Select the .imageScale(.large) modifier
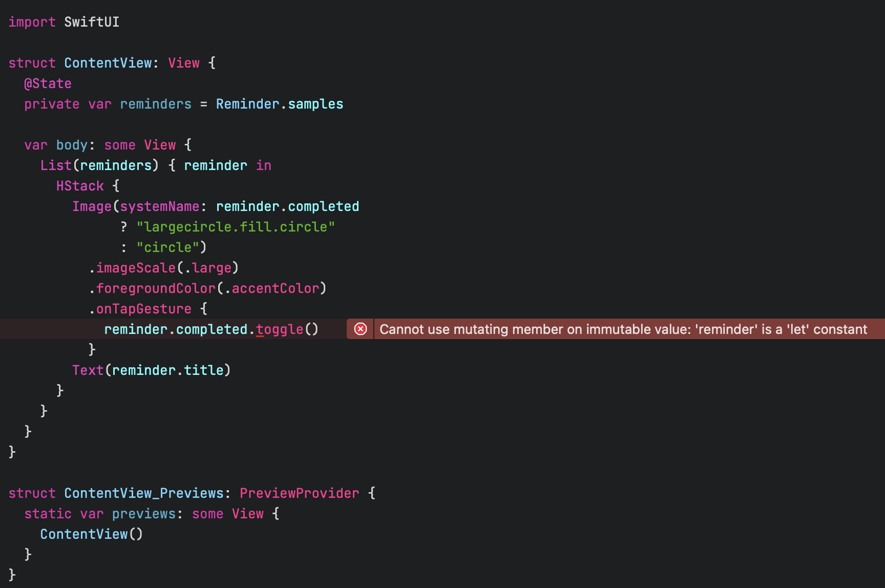The image size is (885, 588). pos(164,267)
